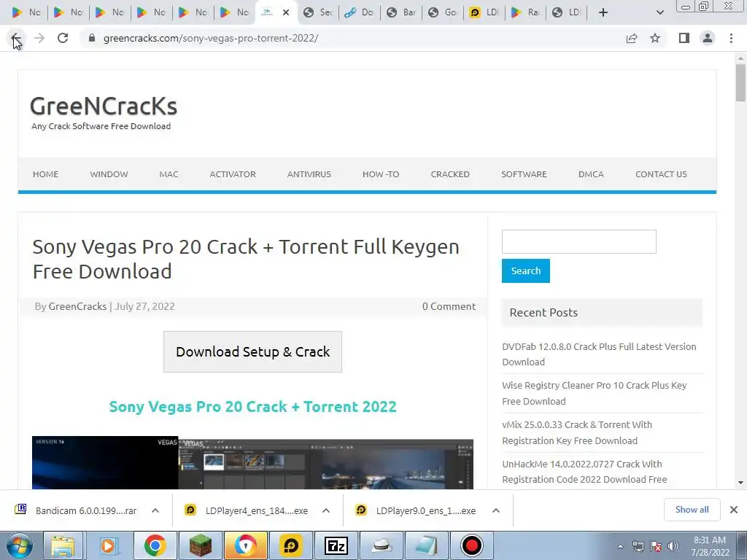Open the WINDOW menu item
Screen dimensions: 747x560
[x=109, y=174]
